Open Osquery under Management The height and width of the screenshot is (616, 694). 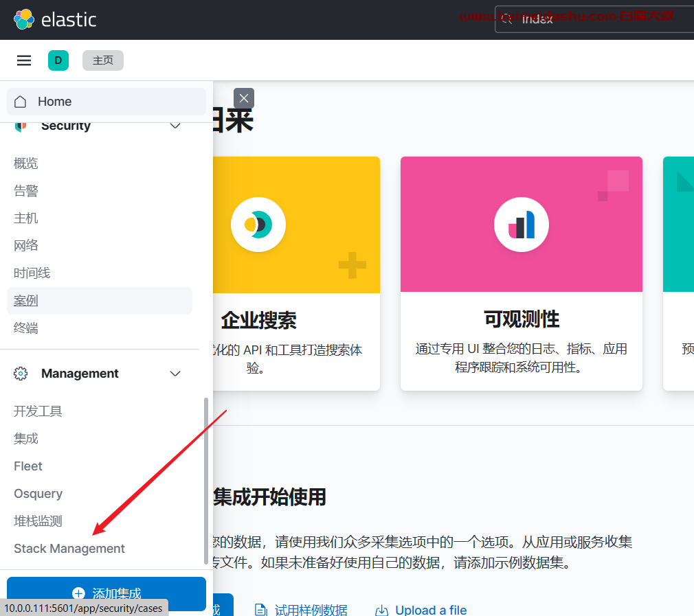tap(38, 494)
